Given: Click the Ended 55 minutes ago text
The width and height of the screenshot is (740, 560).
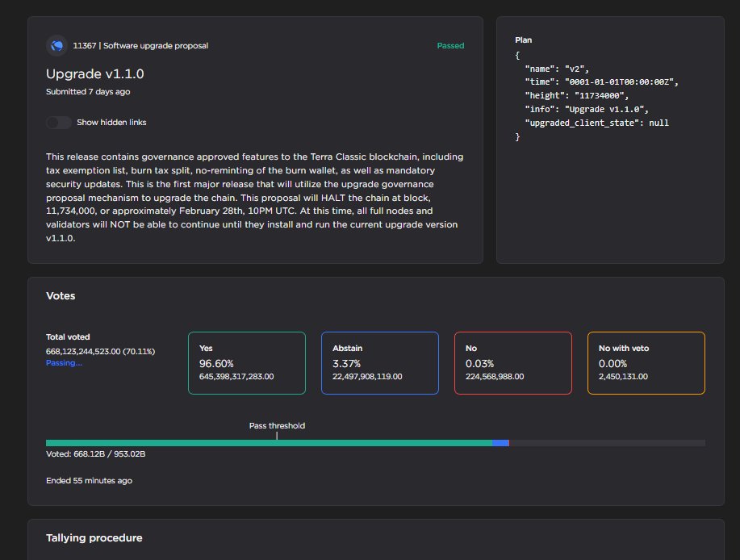Looking at the screenshot, I should click(90, 481).
